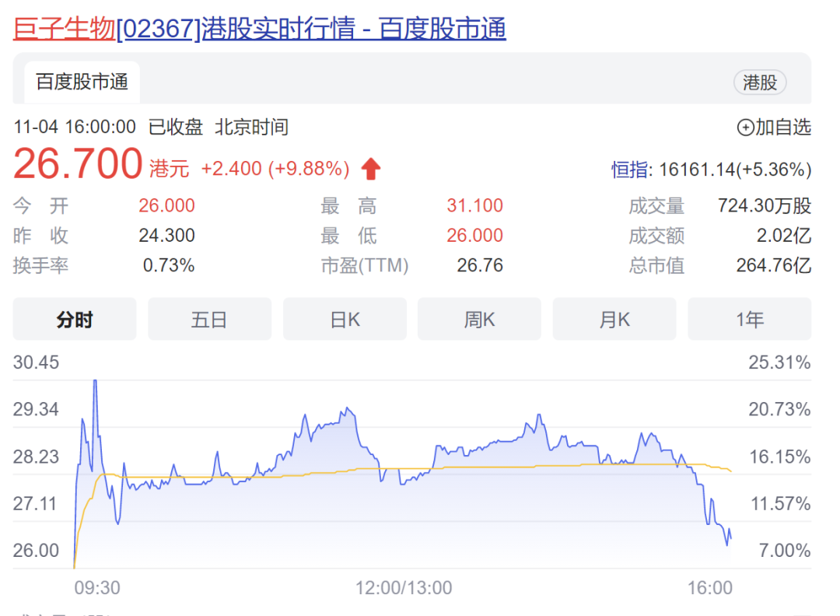Show the 日K candlestick chart
Image resolution: width=840 pixels, height=616 pixels.
click(345, 320)
